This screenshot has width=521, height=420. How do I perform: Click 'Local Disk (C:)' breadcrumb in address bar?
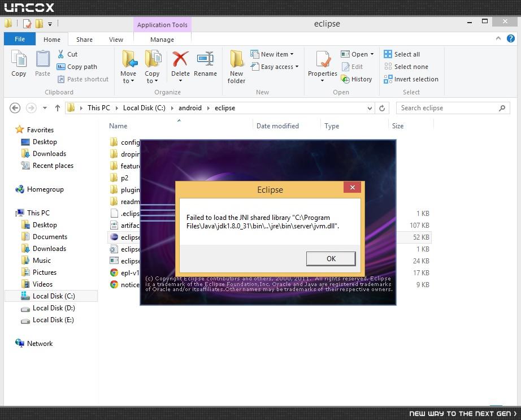click(x=144, y=108)
